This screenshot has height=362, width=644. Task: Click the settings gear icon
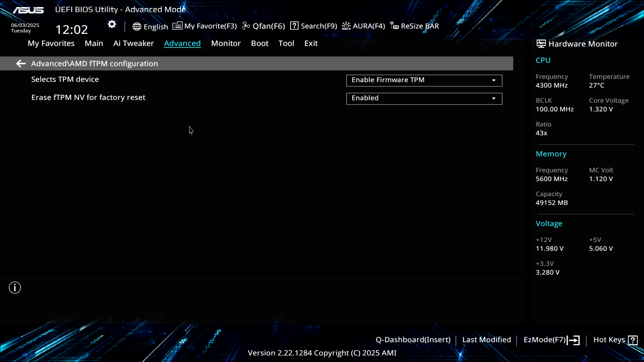112,24
